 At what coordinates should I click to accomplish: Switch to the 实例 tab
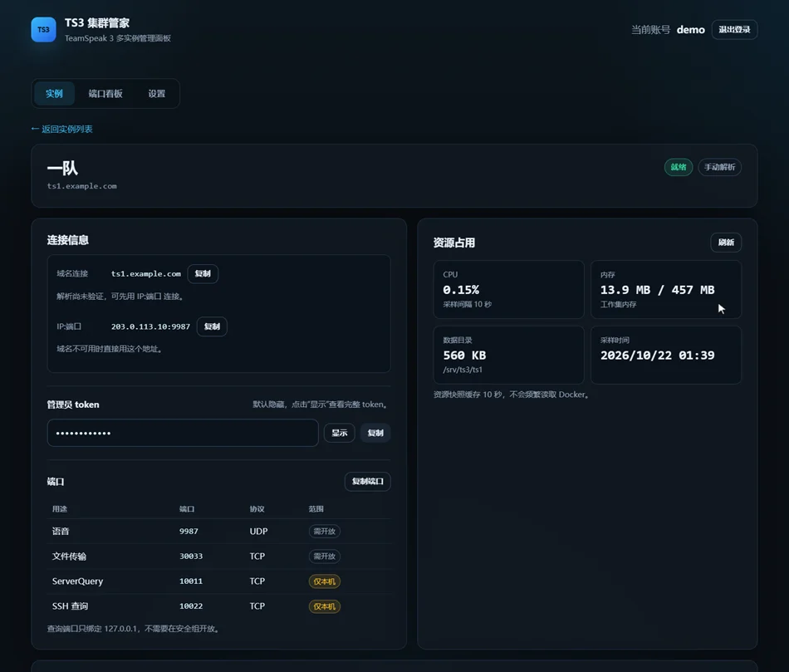(x=54, y=94)
